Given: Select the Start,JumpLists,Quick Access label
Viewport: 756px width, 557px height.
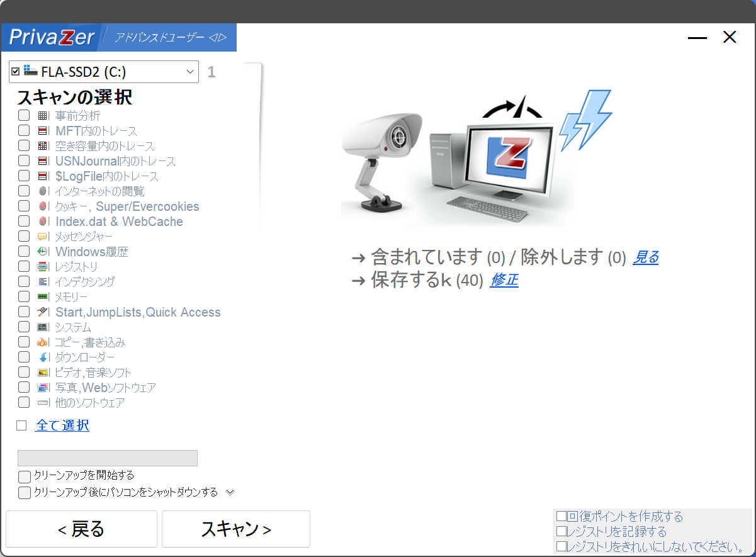Looking at the screenshot, I should pos(138,312).
